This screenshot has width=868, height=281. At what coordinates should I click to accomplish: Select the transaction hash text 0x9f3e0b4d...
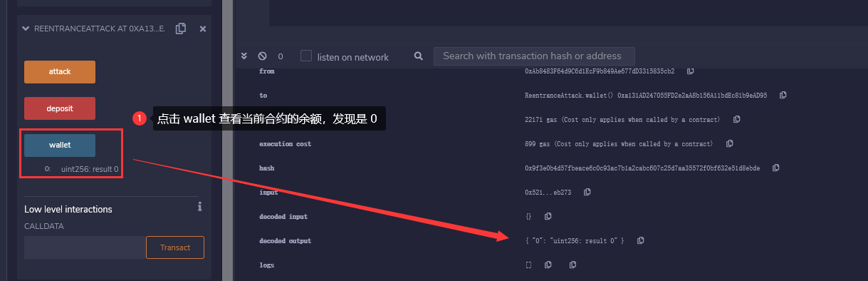(642, 168)
